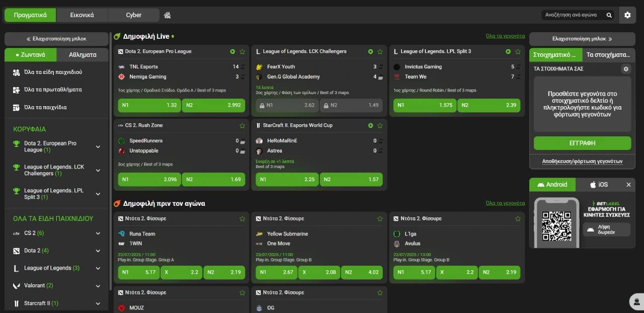The image size is (644, 313).
Task: Click the Invictus Gaming team logo
Action: pos(396,66)
